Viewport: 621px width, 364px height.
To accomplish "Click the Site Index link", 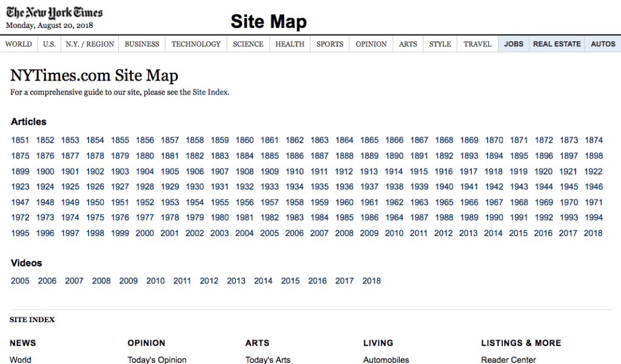I will [210, 93].
